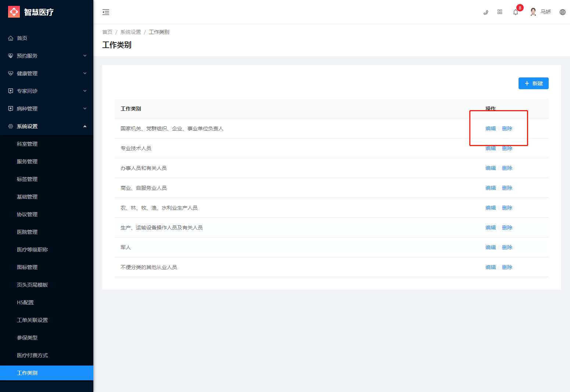The height and width of the screenshot is (392, 570).
Task: Open 标签管理 submenu item
Action: (47, 179)
